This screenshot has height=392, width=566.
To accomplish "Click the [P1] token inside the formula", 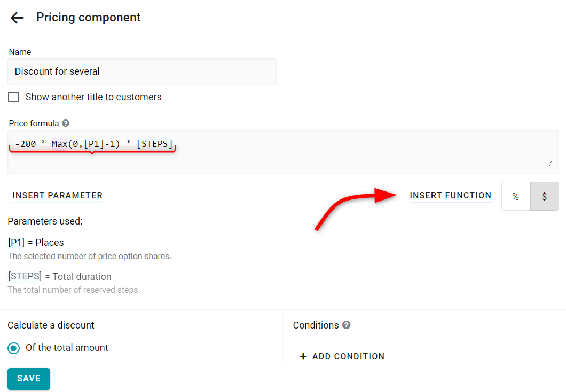I will [94, 144].
